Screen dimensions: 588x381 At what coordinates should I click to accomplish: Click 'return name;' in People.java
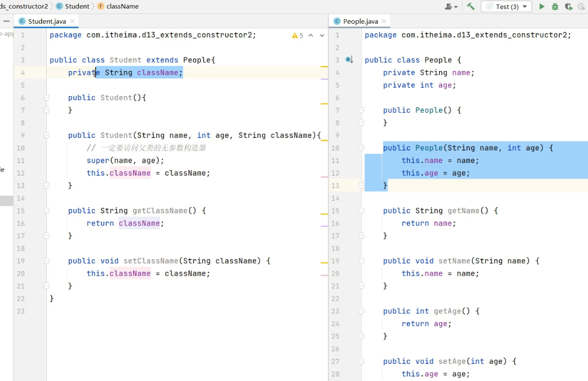[429, 223]
